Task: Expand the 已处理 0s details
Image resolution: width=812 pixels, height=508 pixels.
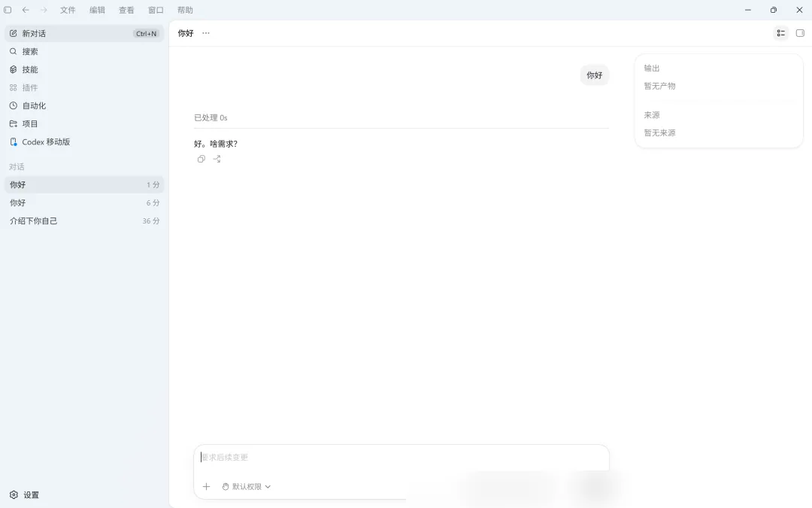Action: tap(211, 117)
